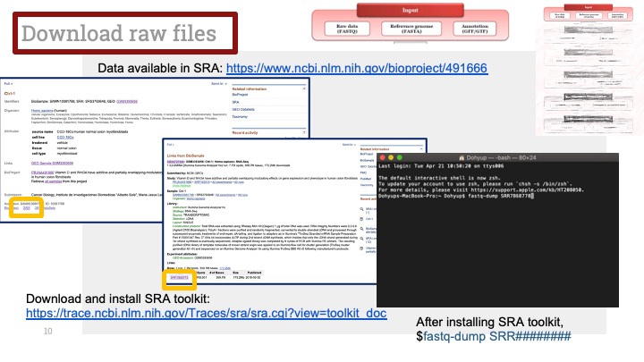Click 'All runs' link in Sample row
The width and height of the screenshot is (644, 362).
pyautogui.click(x=242, y=195)
